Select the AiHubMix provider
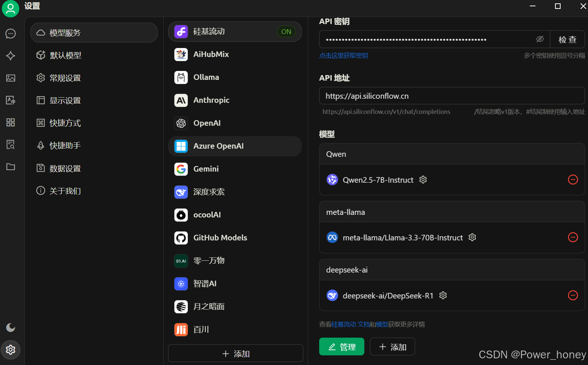This screenshot has height=365, width=588. 235,55
